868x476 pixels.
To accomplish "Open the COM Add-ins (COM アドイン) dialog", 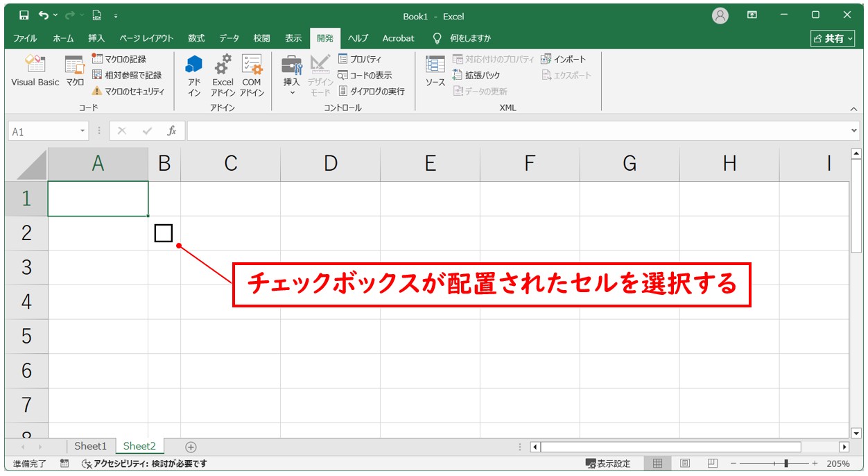I will (252, 75).
